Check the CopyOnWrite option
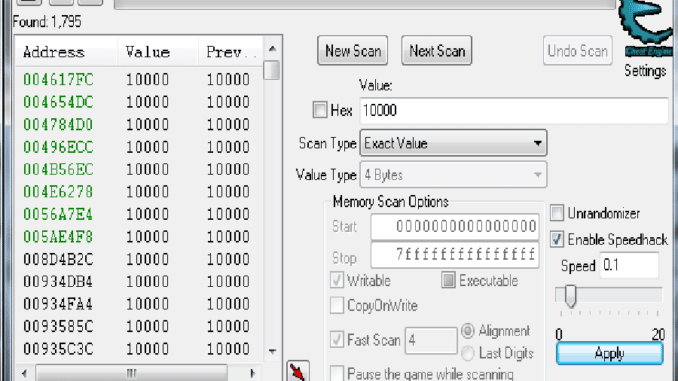The height and width of the screenshot is (381, 678). pyautogui.click(x=337, y=305)
